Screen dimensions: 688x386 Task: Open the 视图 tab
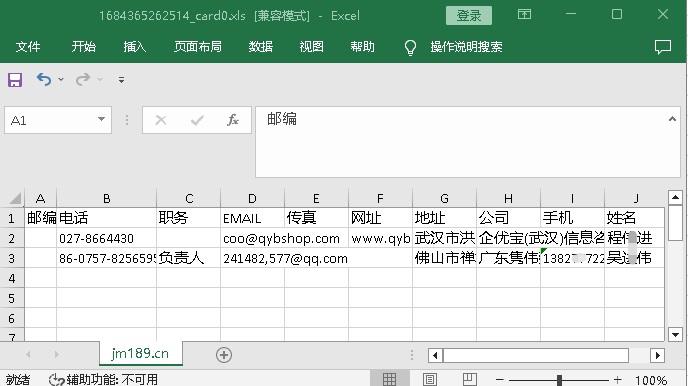tap(311, 46)
